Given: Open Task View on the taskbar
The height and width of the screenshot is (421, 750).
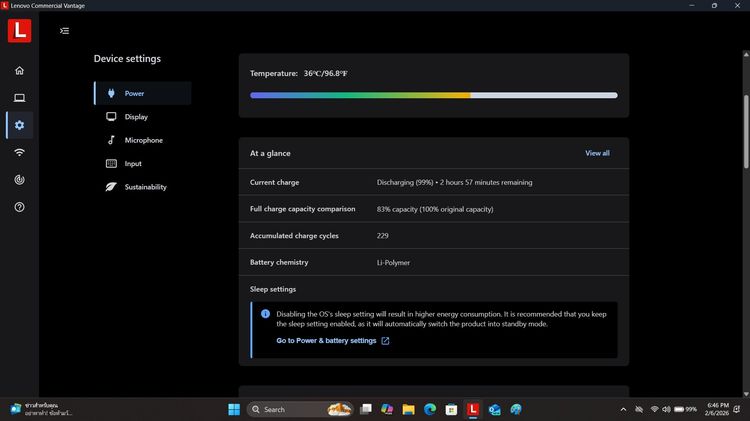Looking at the screenshot, I should [x=366, y=410].
